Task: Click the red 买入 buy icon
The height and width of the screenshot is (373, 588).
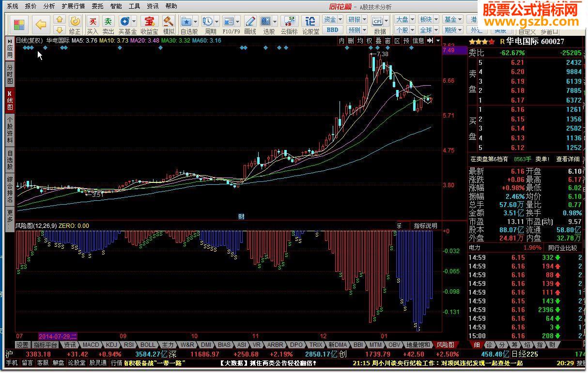Action: coord(93,25)
